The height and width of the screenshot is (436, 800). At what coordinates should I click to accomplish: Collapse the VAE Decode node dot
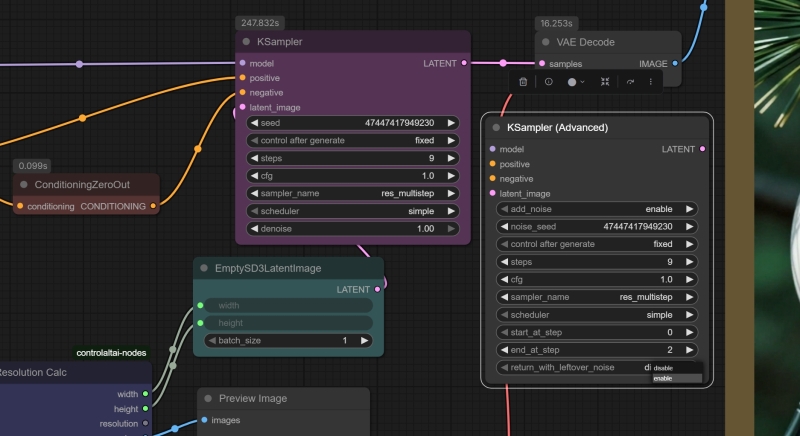[x=543, y=42]
